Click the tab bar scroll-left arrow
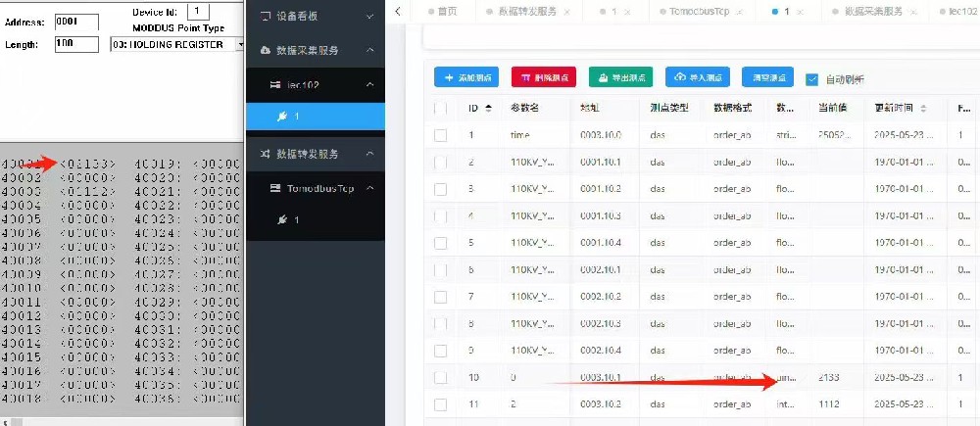The width and height of the screenshot is (980, 426). pyautogui.click(x=398, y=11)
